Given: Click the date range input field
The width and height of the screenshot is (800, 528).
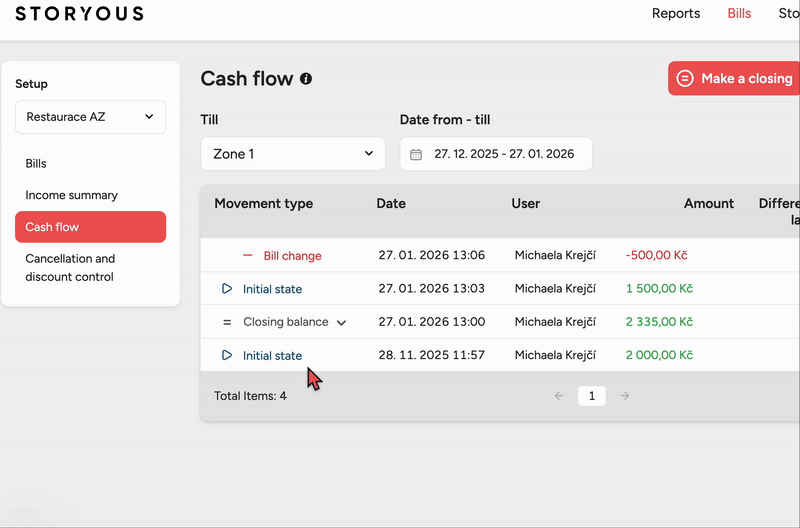Looking at the screenshot, I should 503,154.
